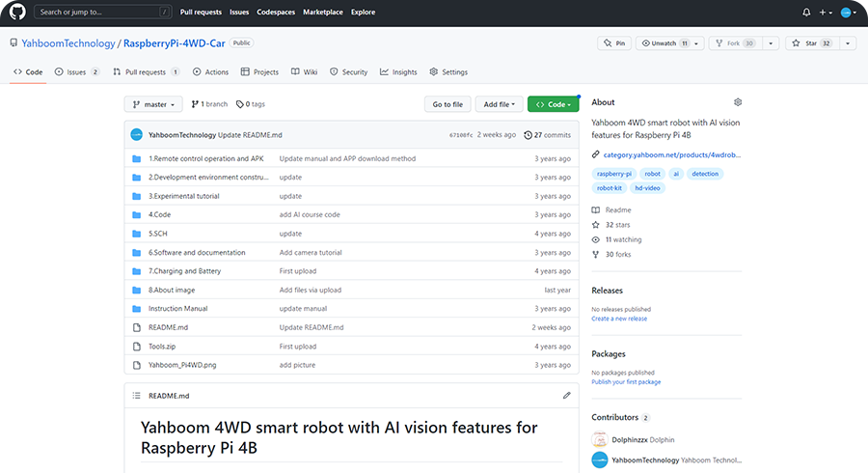The image size is (868, 473).
Task: Select the raspberry-pi topic tag
Action: point(614,174)
